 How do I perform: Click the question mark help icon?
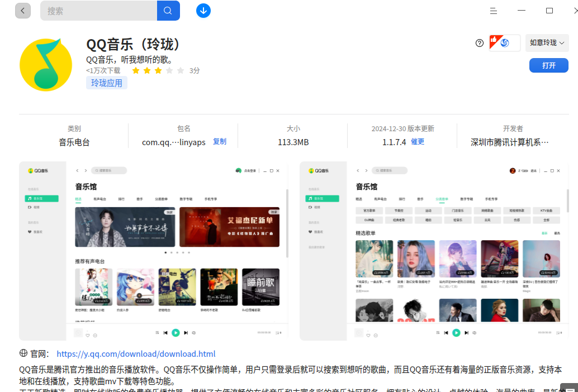tap(479, 43)
